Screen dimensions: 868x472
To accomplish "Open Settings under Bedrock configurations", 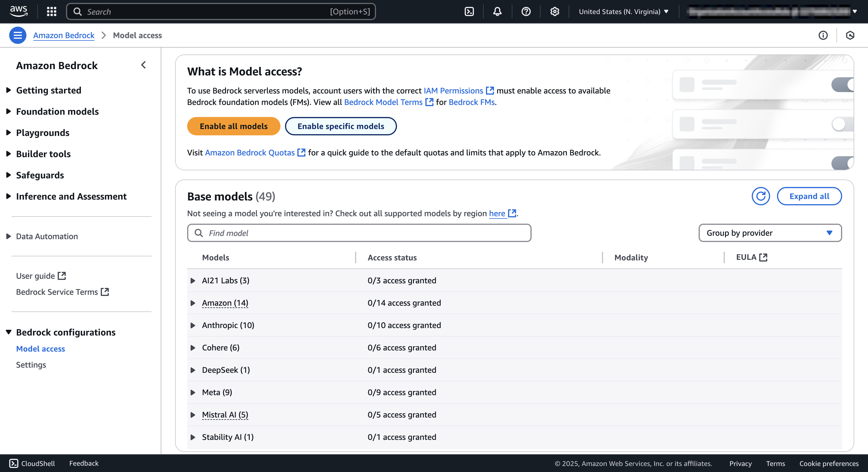I will [31, 364].
